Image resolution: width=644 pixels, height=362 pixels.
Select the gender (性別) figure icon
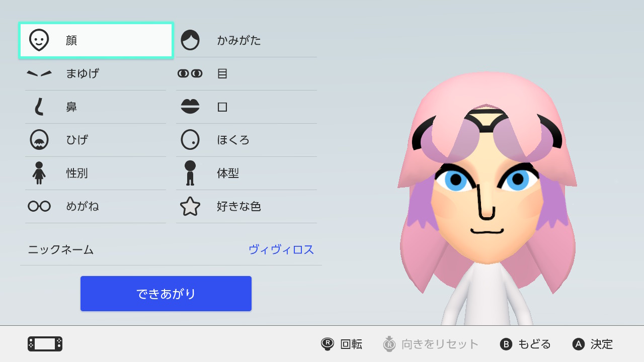coord(39,173)
